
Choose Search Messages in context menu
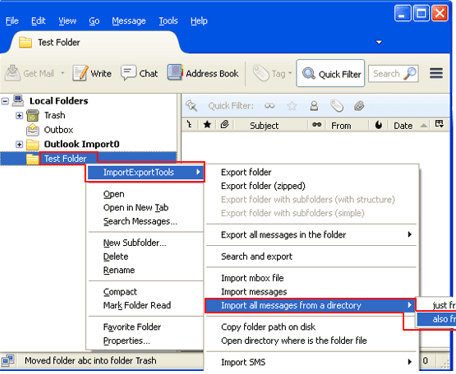pyautogui.click(x=140, y=221)
